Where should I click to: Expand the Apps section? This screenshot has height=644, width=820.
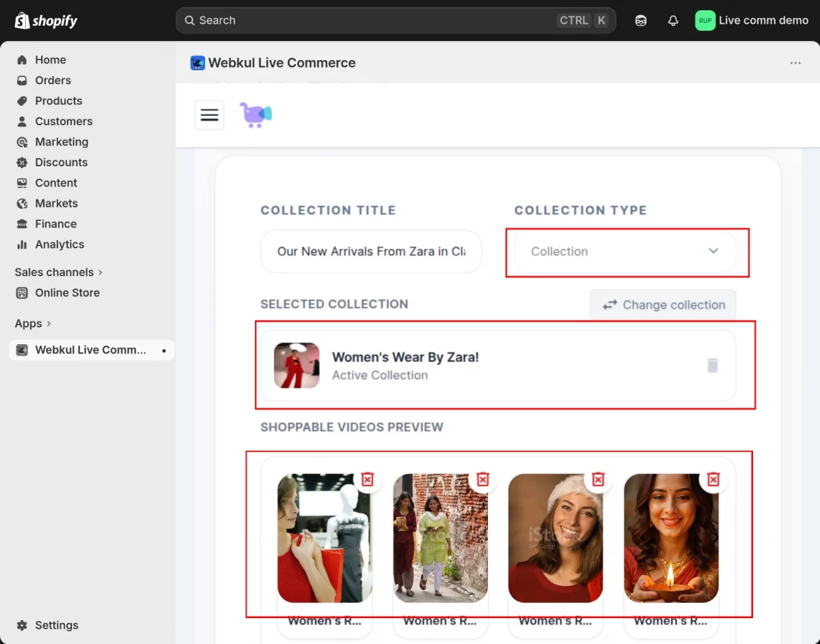point(33,323)
